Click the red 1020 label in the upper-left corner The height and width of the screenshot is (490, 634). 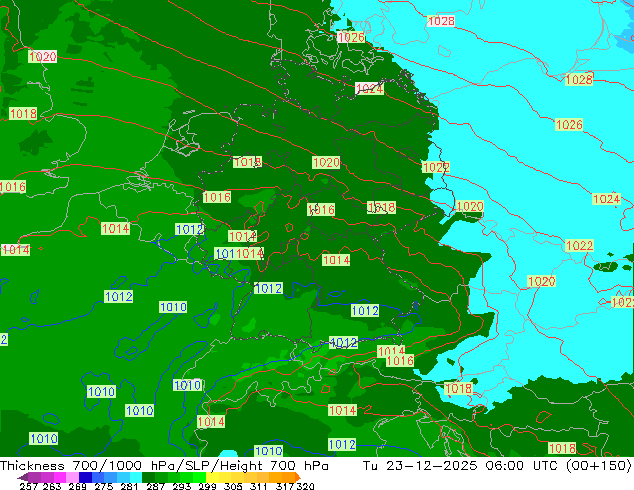(x=43, y=57)
